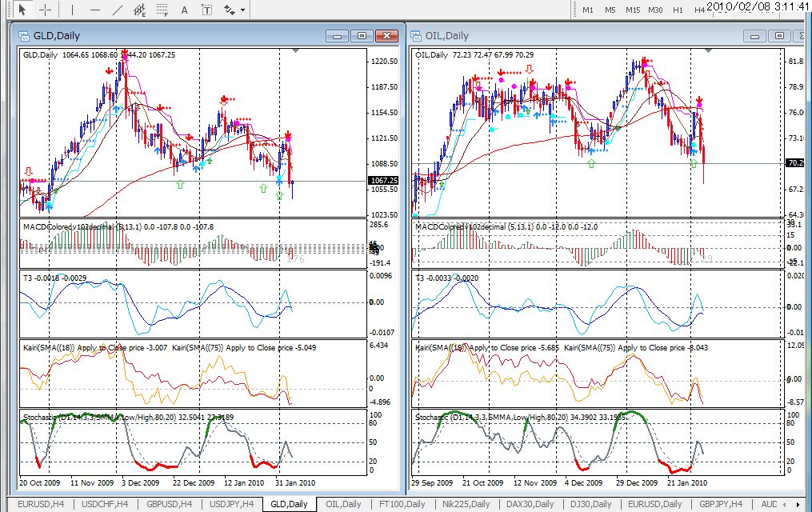
Task: Click the 20 Oct 2009 date on GLD axis
Action: coord(39,482)
